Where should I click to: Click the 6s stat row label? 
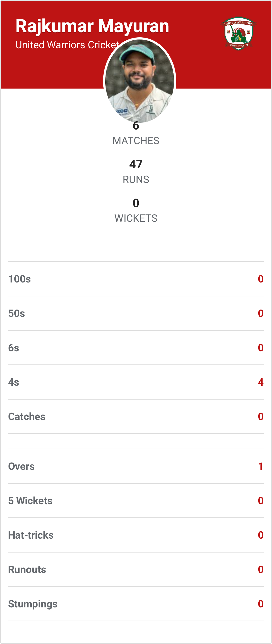[14, 348]
